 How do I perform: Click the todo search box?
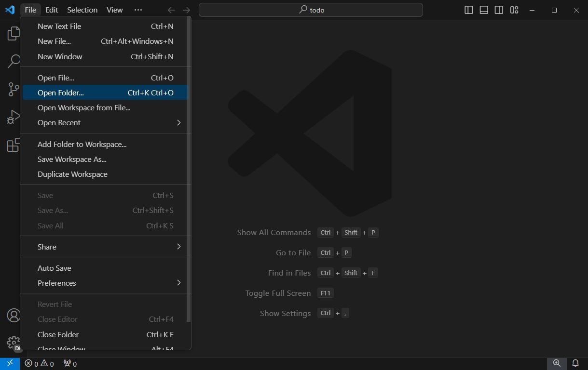311,10
